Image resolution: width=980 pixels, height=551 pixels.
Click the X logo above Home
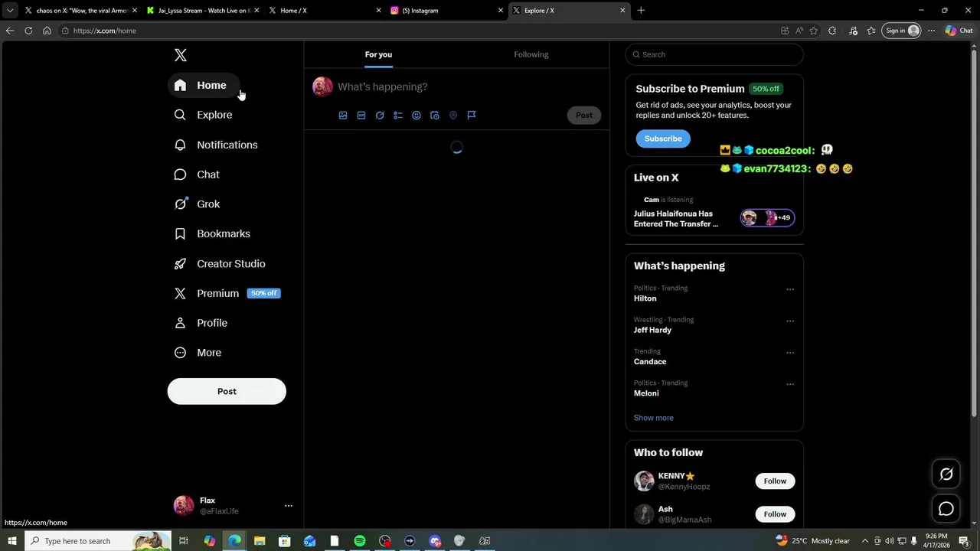pyautogui.click(x=181, y=55)
